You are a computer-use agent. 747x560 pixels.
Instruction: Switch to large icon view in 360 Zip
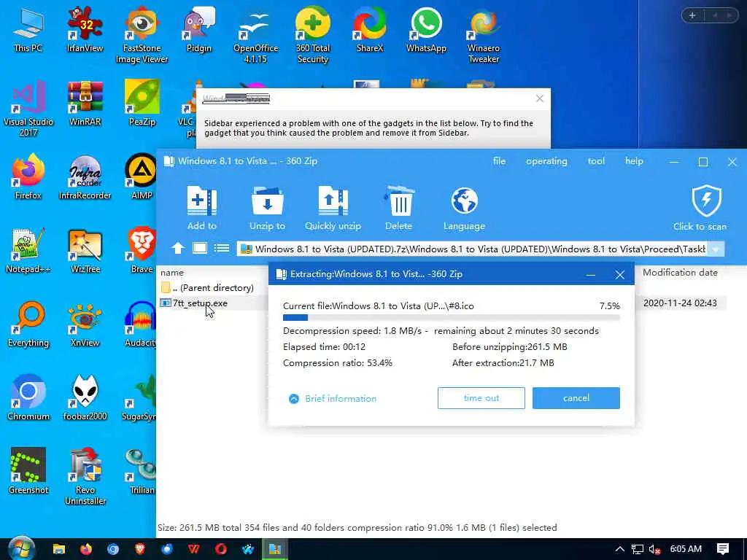click(200, 248)
